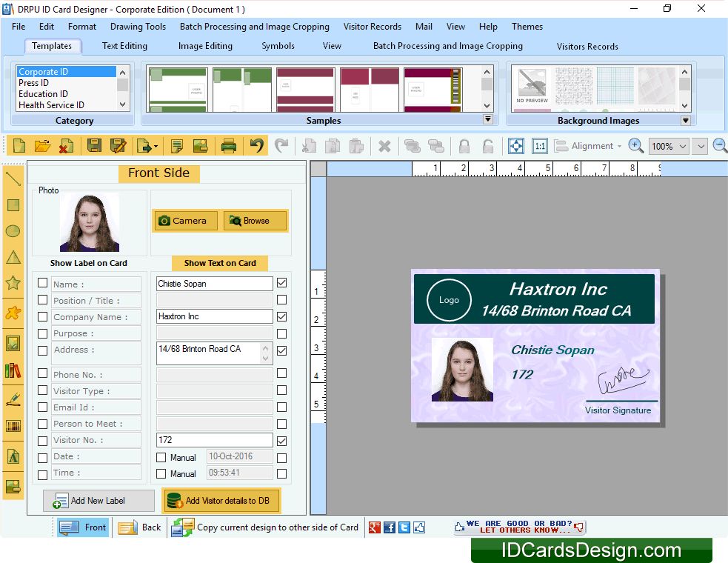This screenshot has height=563, width=728.
Task: Select the Barcode tool
Action: point(13,426)
